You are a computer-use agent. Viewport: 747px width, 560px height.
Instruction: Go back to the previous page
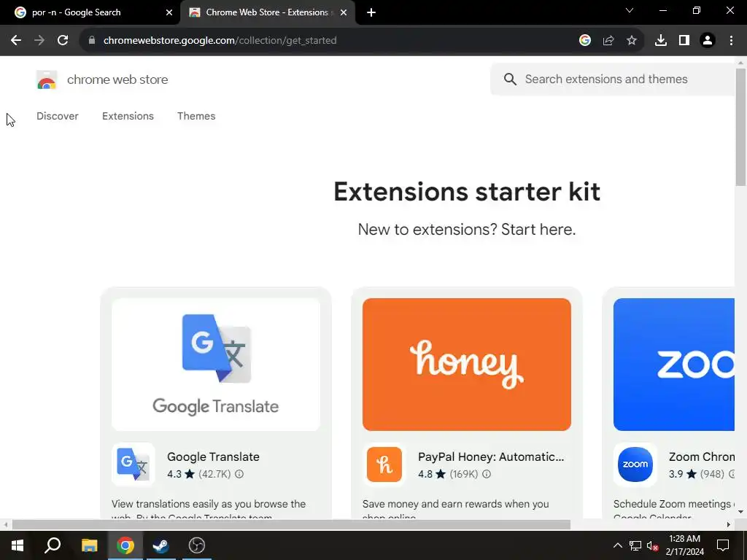pyautogui.click(x=16, y=41)
